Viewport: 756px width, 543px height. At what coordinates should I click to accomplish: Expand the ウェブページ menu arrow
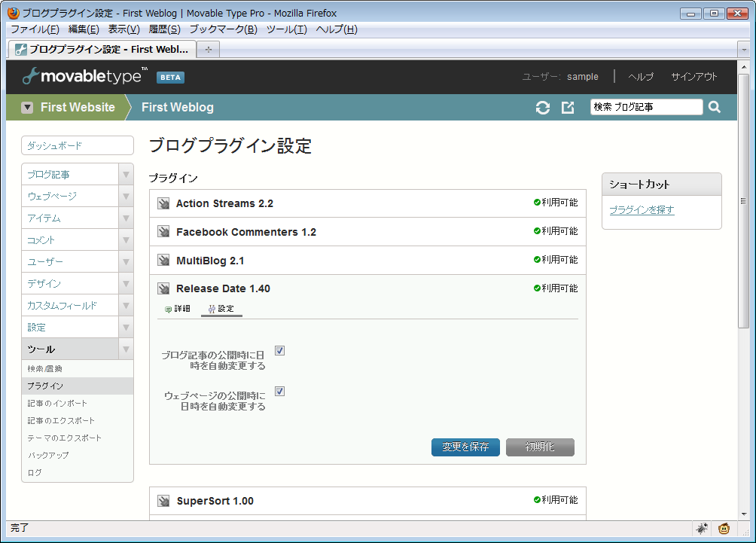pos(126,197)
